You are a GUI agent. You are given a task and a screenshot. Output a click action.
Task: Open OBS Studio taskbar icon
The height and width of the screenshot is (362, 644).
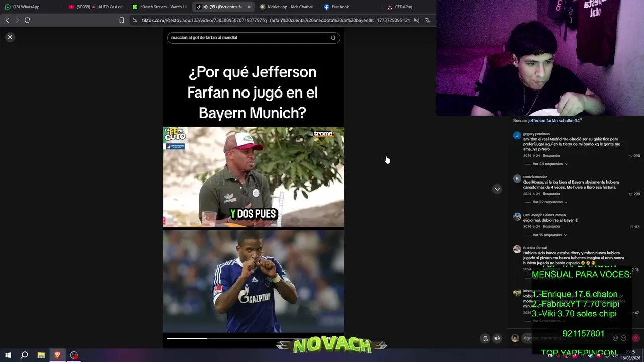point(74,355)
